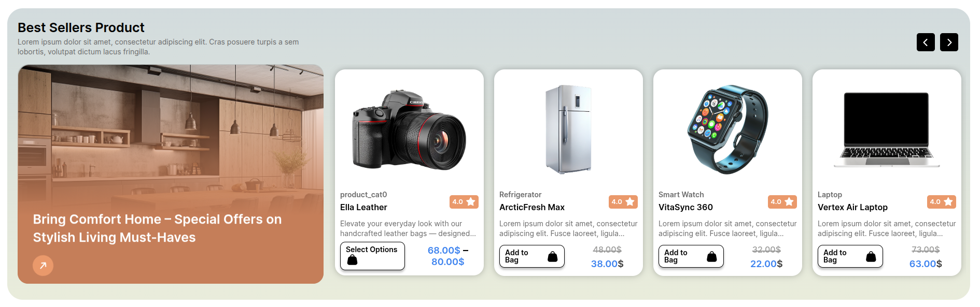
Task: Open the Ella Leather product title
Action: click(363, 207)
